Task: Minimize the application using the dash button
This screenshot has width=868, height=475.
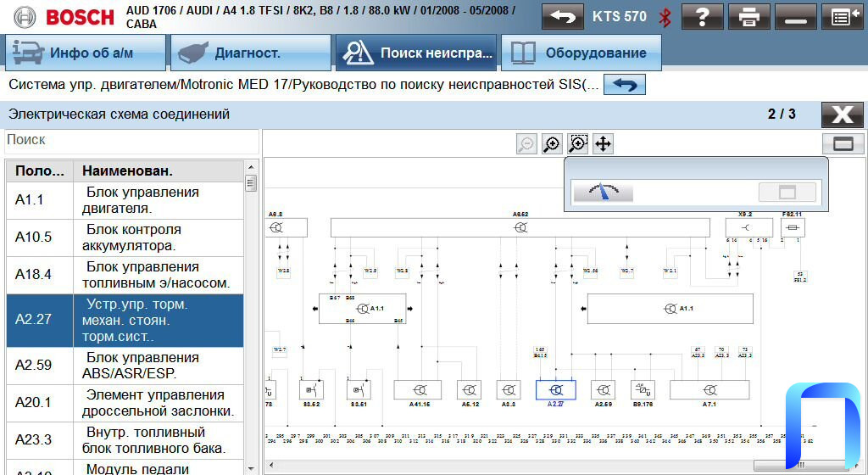Action: point(795,17)
